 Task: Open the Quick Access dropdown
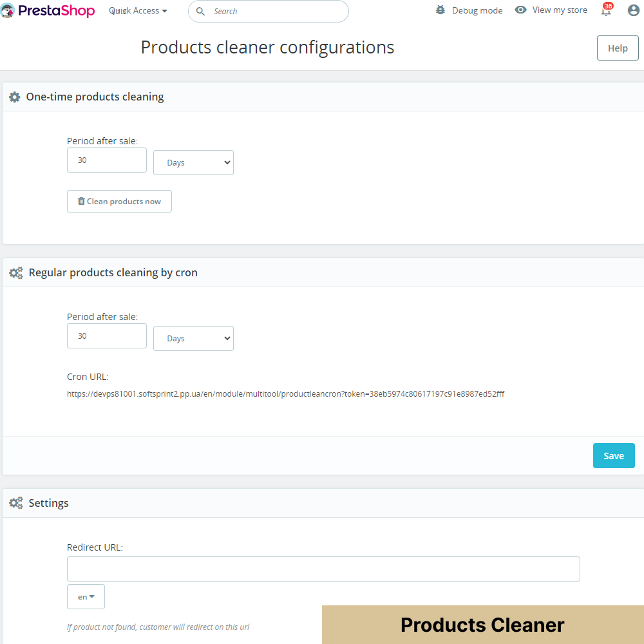[137, 10]
